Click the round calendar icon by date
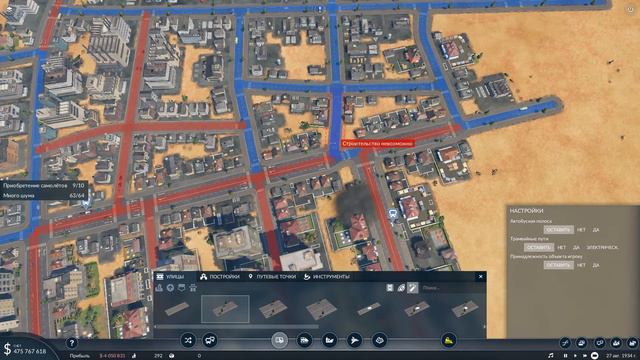Image resolution: width=640 pixels, height=360 pixels. (x=595, y=356)
